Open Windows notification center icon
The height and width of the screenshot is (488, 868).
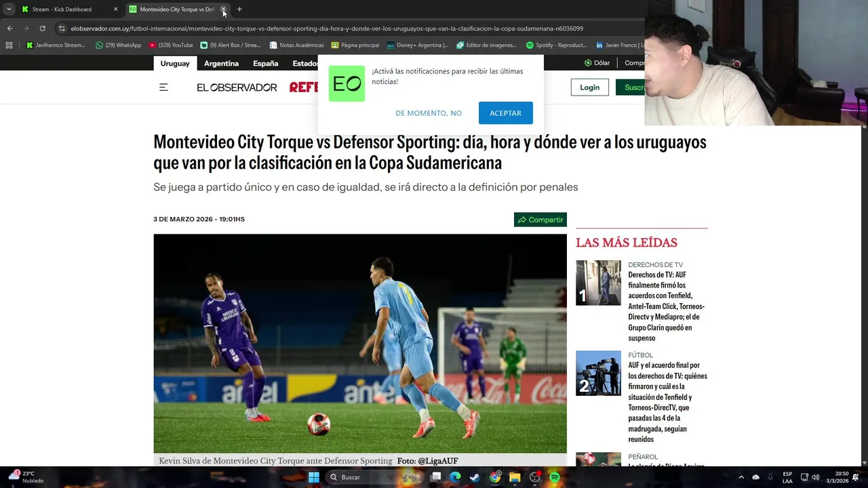(x=856, y=477)
